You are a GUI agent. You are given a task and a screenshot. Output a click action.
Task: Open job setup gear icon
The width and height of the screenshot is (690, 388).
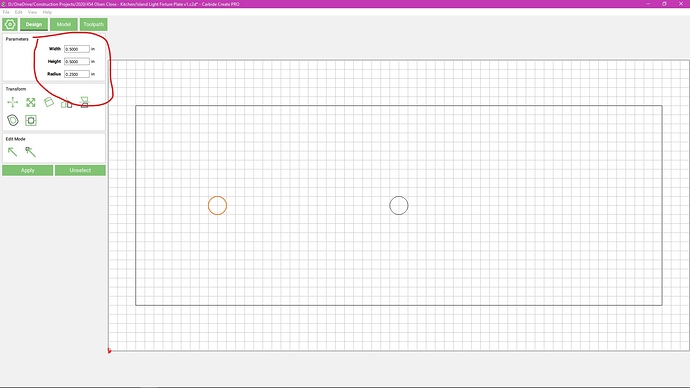[x=10, y=24]
